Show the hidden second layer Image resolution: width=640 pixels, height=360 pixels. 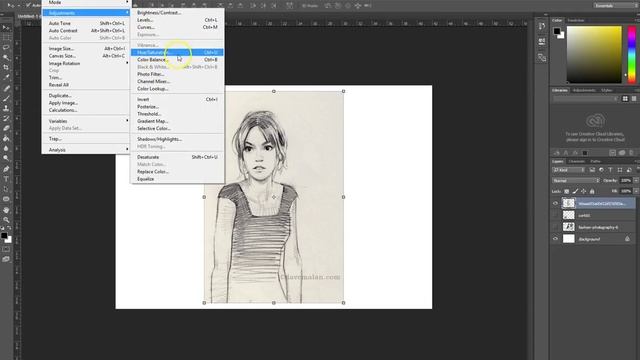(x=555, y=215)
